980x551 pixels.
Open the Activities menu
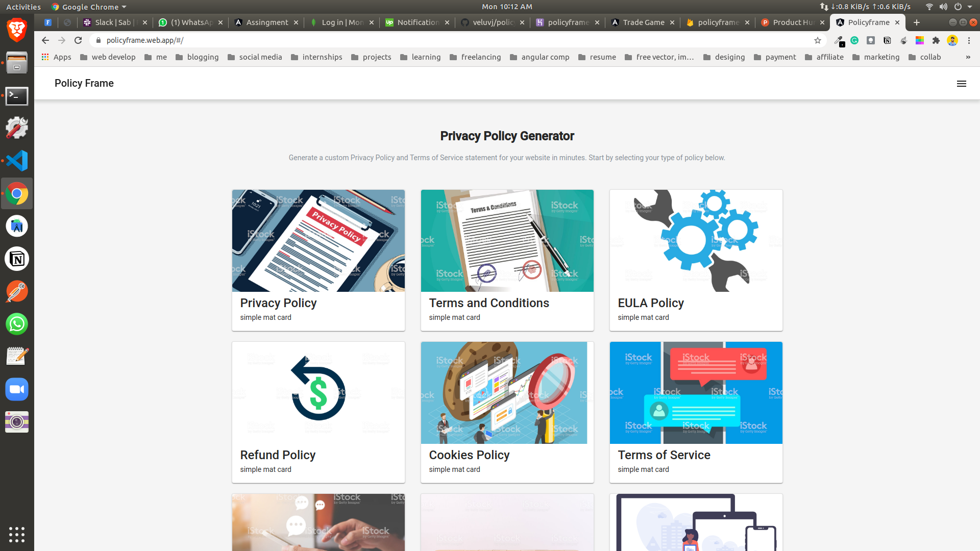coord(23,7)
